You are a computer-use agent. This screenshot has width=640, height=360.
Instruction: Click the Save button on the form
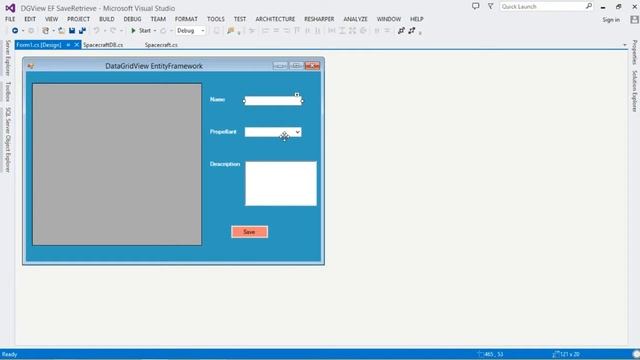[x=249, y=232]
